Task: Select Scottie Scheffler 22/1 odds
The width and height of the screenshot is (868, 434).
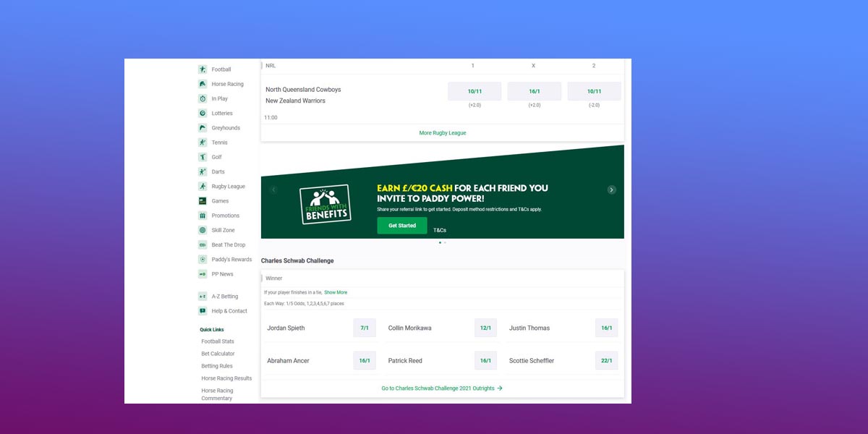Action: [x=606, y=360]
